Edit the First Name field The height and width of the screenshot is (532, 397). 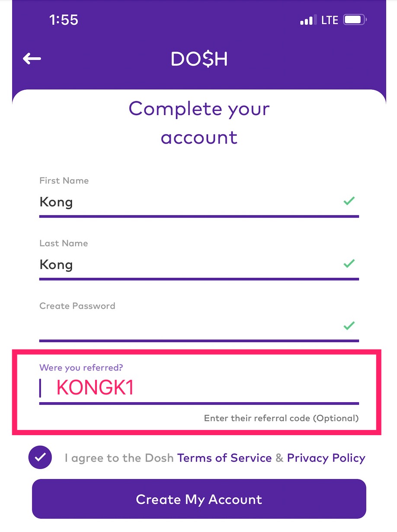click(x=186, y=202)
